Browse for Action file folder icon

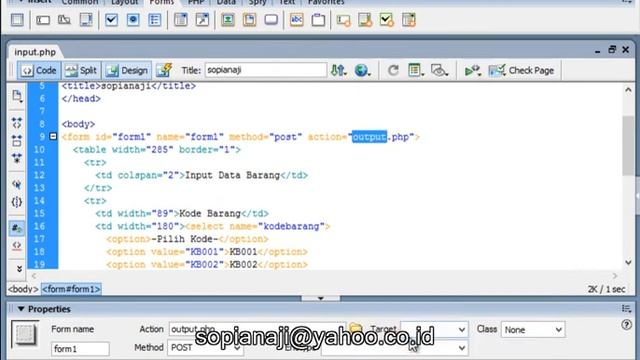pos(356,328)
